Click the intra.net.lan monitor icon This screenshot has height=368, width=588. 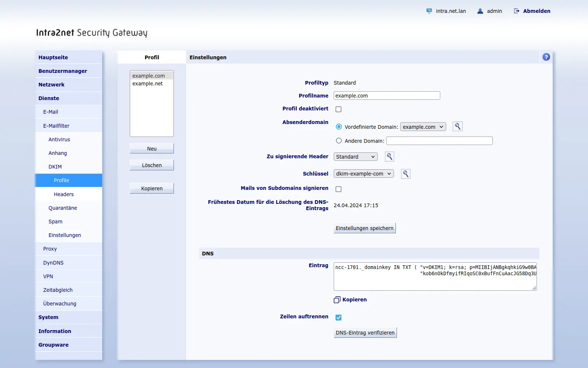click(429, 11)
